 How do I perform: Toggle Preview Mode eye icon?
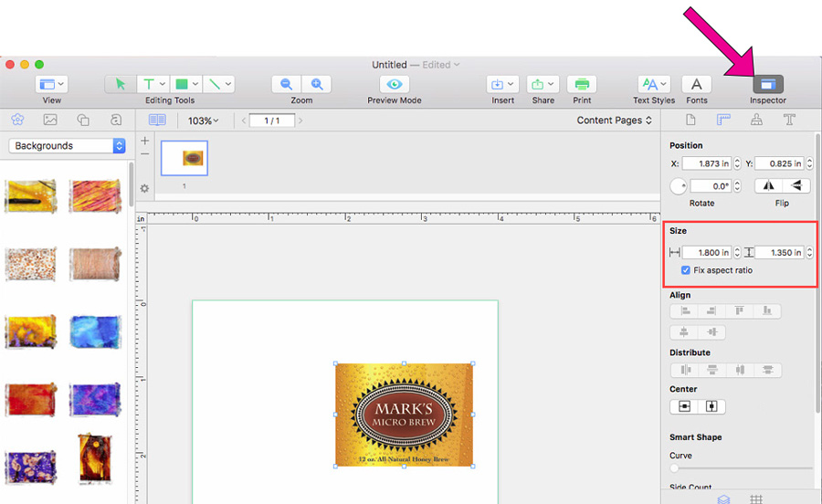pyautogui.click(x=395, y=84)
